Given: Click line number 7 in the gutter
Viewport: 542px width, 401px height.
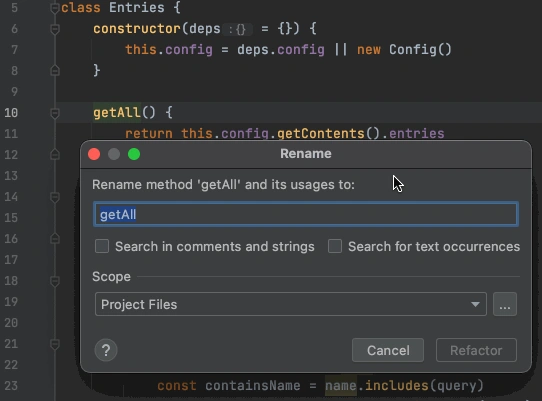Looking at the screenshot, I should point(15,50).
